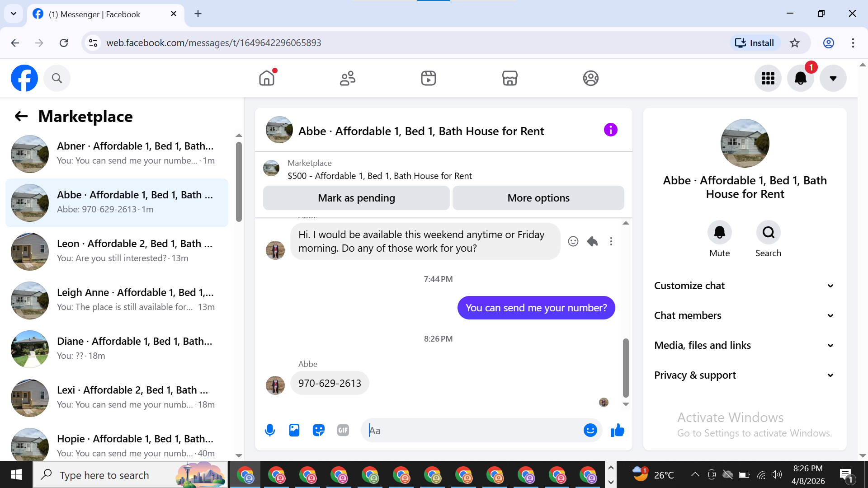Click the More options button

click(538, 198)
